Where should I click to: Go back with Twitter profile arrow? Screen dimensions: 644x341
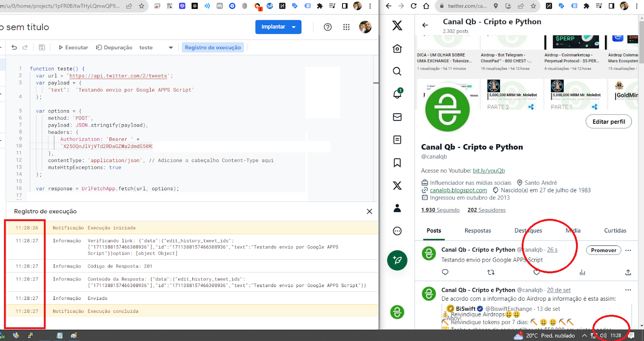coord(425,25)
